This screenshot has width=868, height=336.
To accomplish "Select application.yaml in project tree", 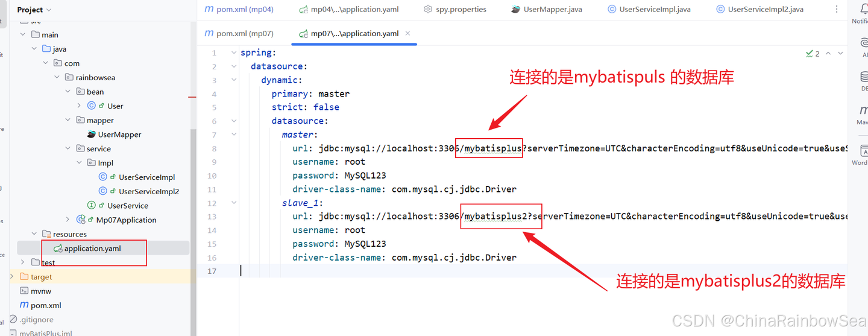I will coord(92,248).
